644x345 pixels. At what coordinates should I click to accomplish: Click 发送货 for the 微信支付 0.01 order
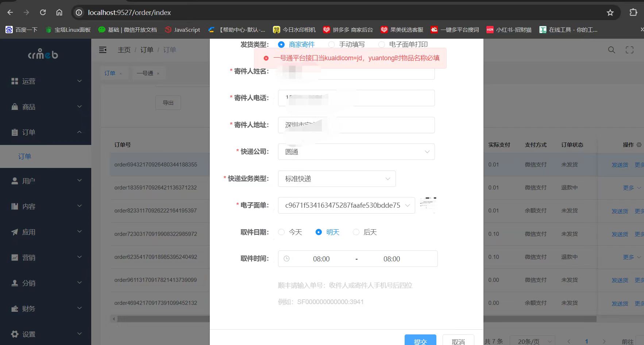620,165
